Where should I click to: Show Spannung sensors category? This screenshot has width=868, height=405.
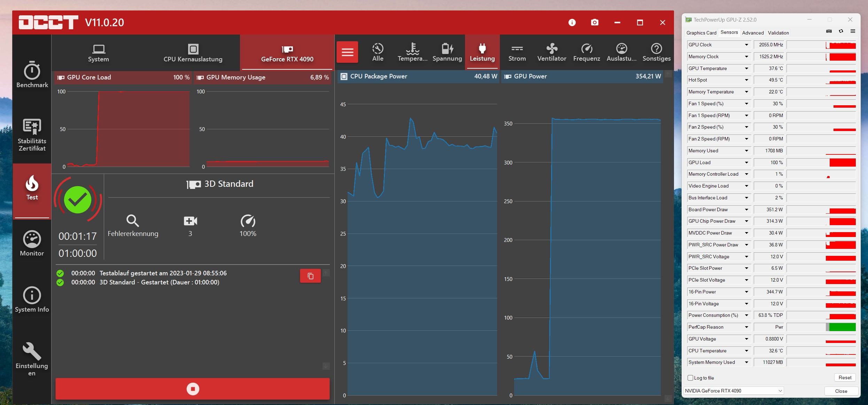pos(447,52)
